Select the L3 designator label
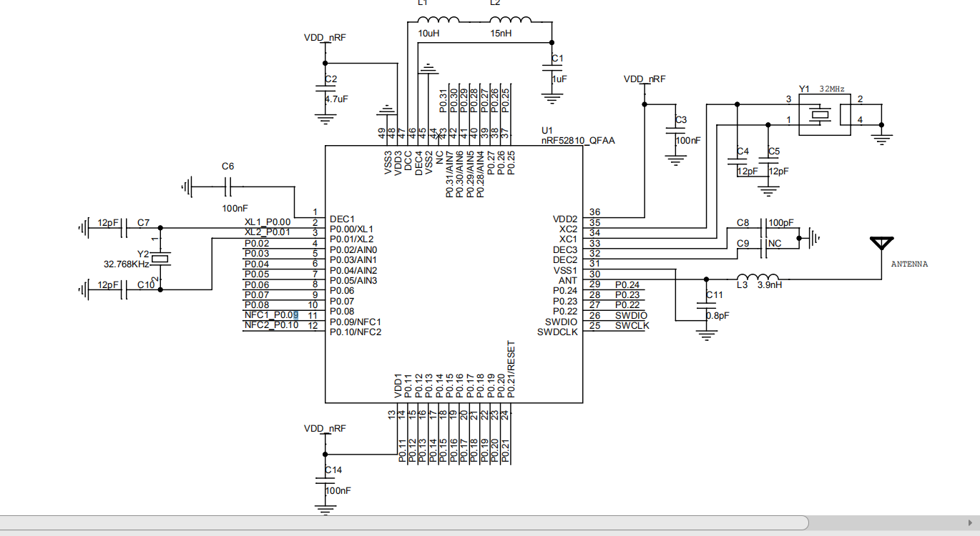Viewport: 980px width, 536px height. 743,284
